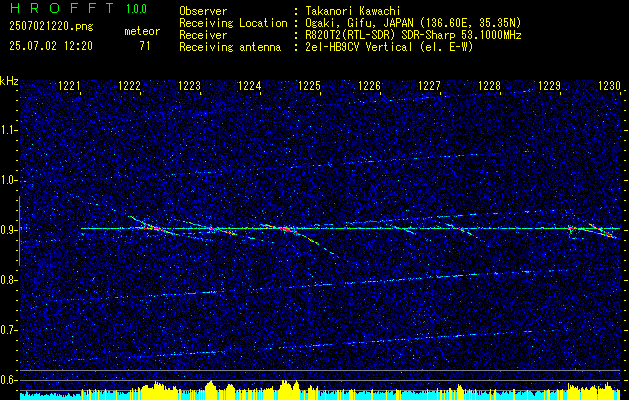Click the Observer field label

[203, 11]
